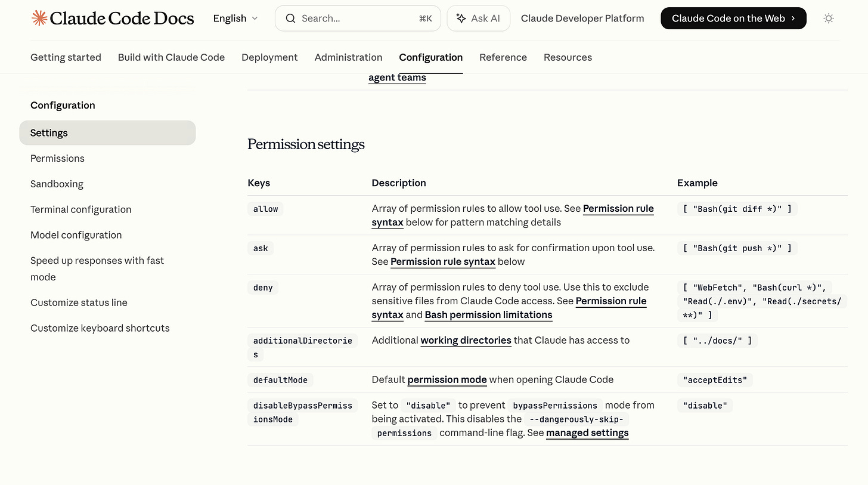
Task: Open Model configuration in the sidebar
Action: point(76,234)
